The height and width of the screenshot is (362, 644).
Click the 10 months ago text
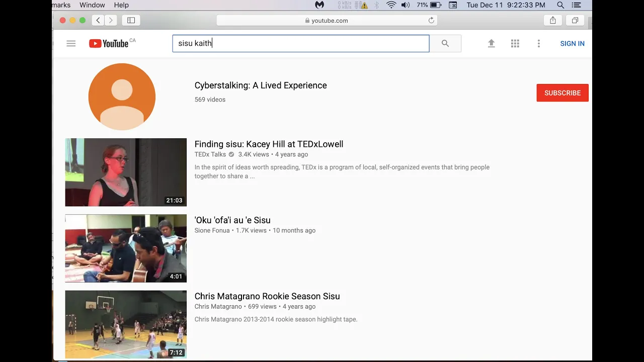click(x=294, y=230)
